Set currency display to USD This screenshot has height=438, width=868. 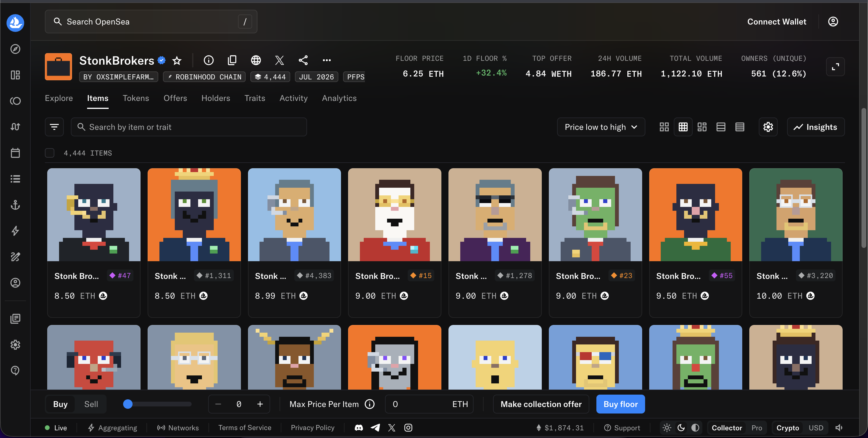click(x=816, y=428)
